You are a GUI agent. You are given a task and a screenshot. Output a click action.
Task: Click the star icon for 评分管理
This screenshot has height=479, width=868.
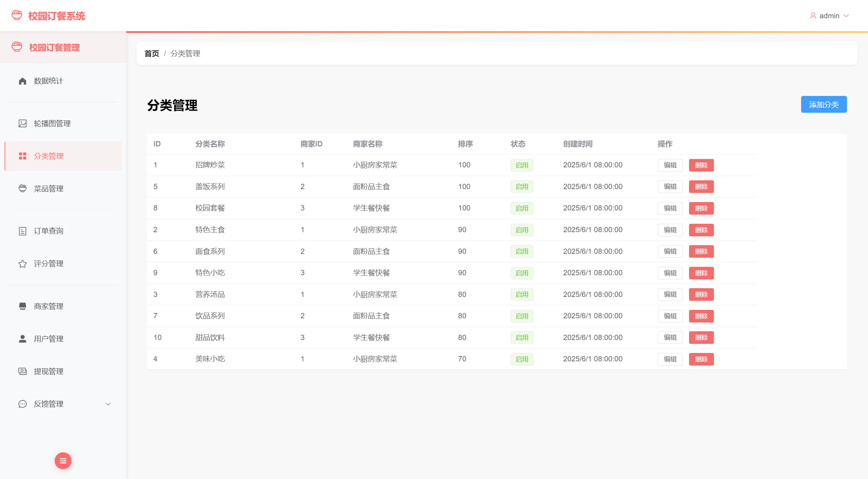[x=22, y=264]
